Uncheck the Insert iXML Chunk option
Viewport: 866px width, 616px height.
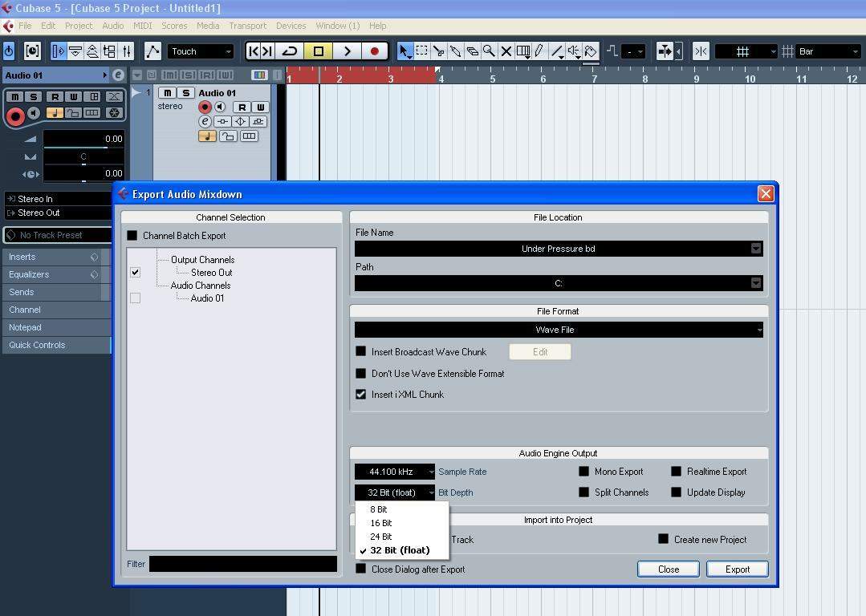(361, 395)
